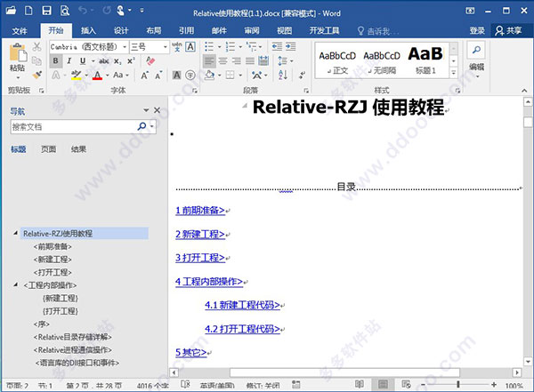The height and width of the screenshot is (392, 534).
Task: Switch to Web Layout view in the status bar
Action: (x=406, y=385)
